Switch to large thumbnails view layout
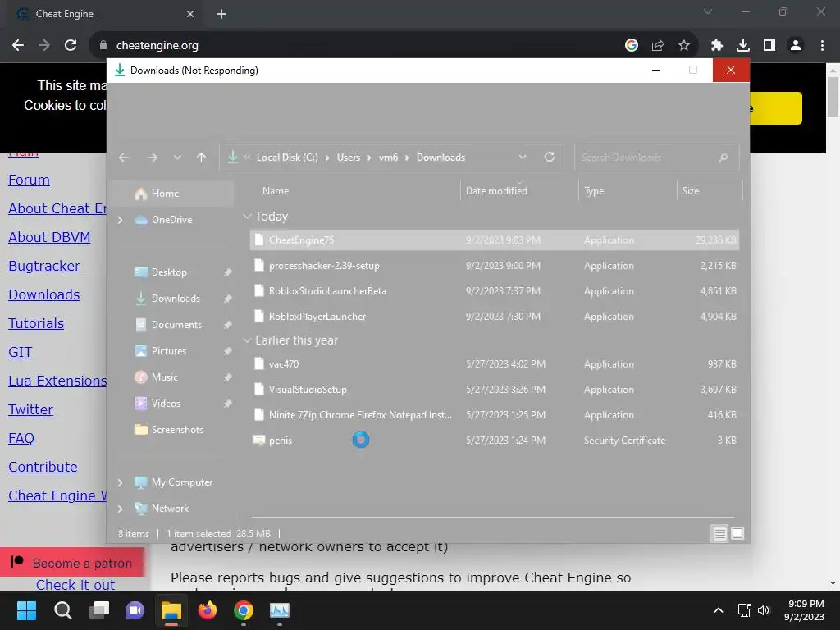The width and height of the screenshot is (840, 630). pos(737,533)
